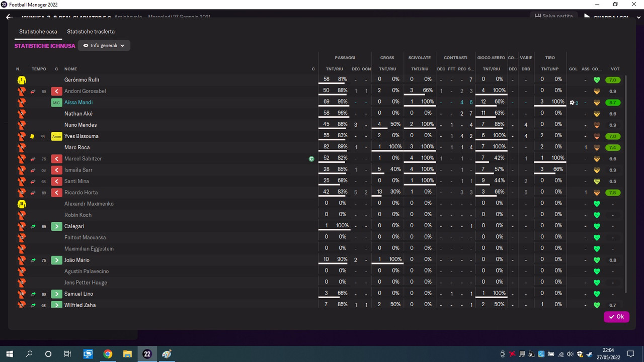Click the substituted-on icon for Wilfried Zaha
This screenshot has height=362, width=644.
click(57, 305)
